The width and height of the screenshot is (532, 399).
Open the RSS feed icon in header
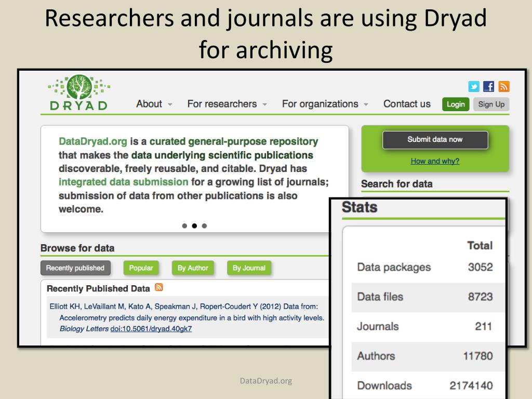(x=504, y=87)
